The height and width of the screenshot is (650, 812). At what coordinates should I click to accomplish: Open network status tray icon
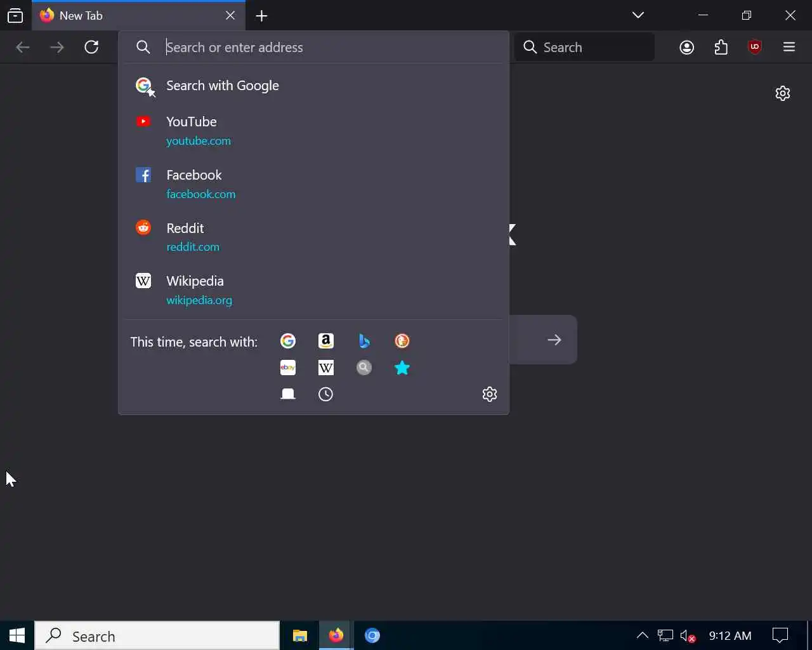[x=665, y=635]
